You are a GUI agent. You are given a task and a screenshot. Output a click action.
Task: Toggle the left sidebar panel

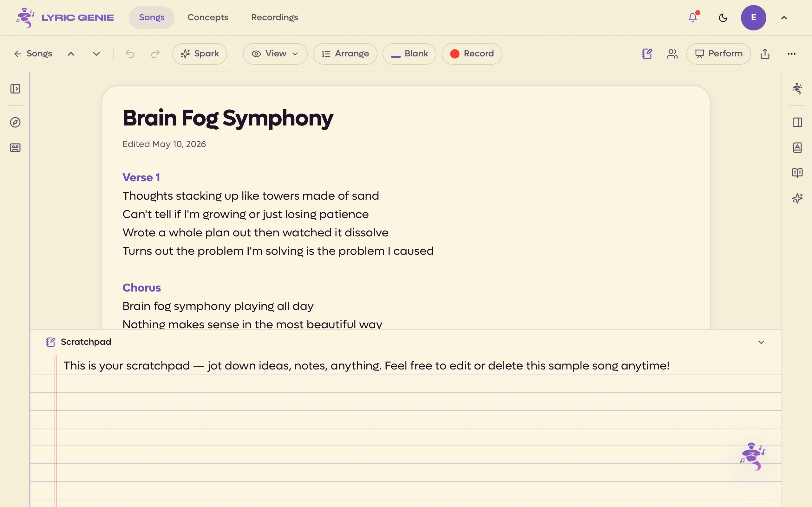15,89
